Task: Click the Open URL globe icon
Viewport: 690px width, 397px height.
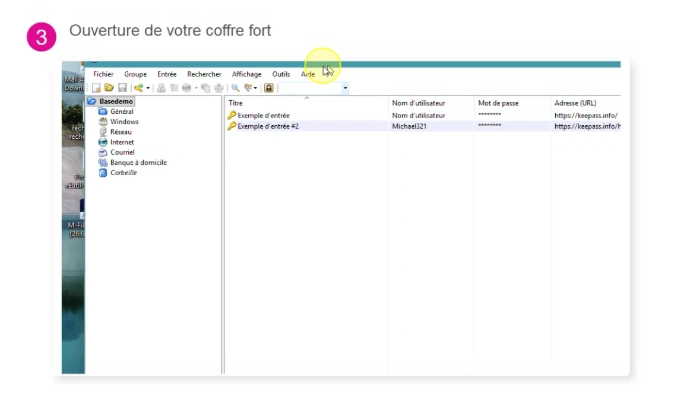Action: click(187, 88)
